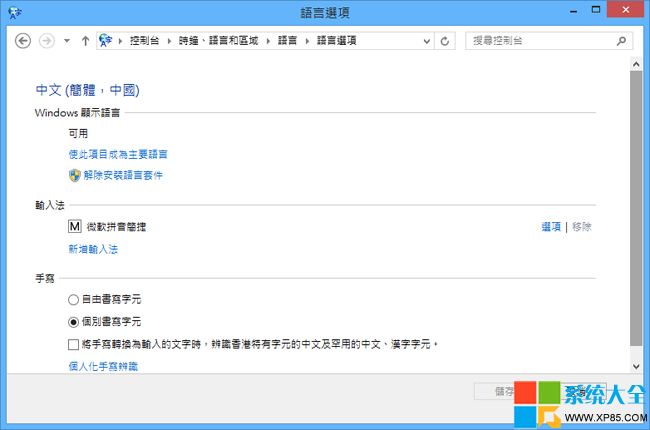Select 自由書寫字元 radio button

click(73, 299)
